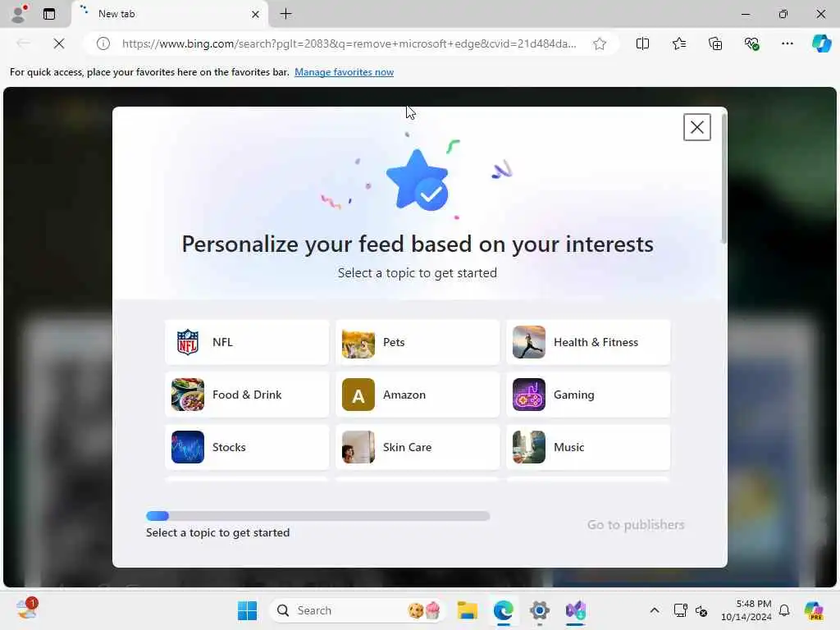Image resolution: width=840 pixels, height=630 pixels.
Task: Select the New tab tab
Action: (x=169, y=14)
